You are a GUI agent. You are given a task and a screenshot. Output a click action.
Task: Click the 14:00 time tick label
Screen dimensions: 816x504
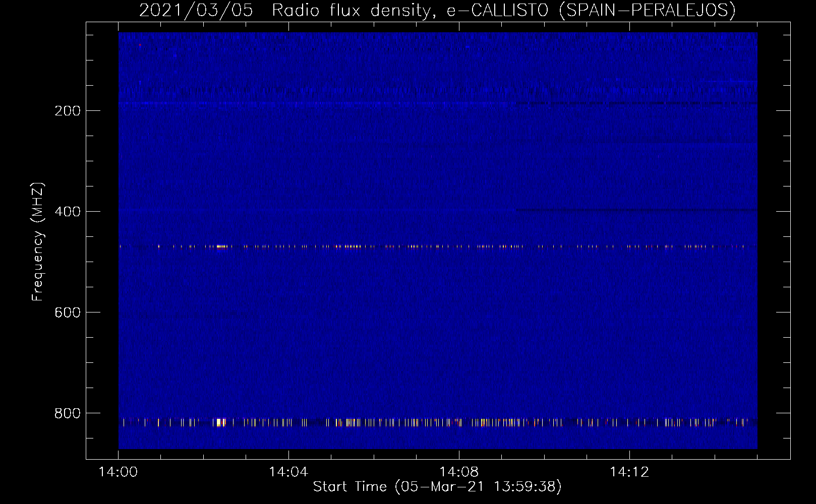click(118, 472)
